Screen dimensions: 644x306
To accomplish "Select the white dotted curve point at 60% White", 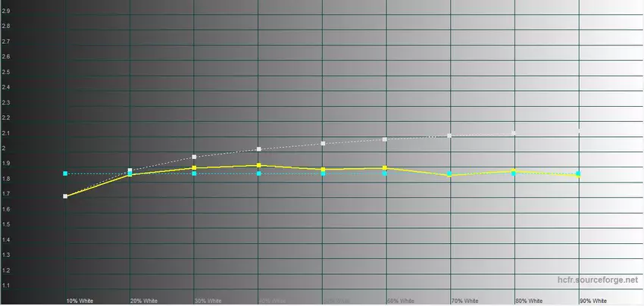I will [x=386, y=139].
